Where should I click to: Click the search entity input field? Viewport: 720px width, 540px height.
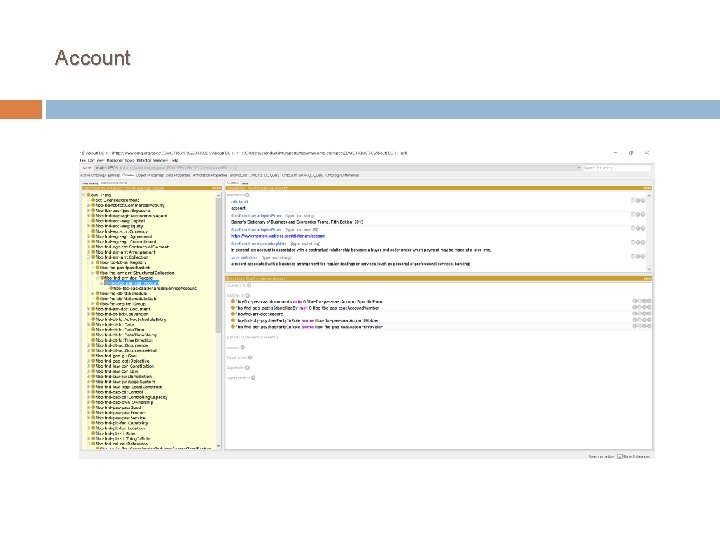pos(617,168)
